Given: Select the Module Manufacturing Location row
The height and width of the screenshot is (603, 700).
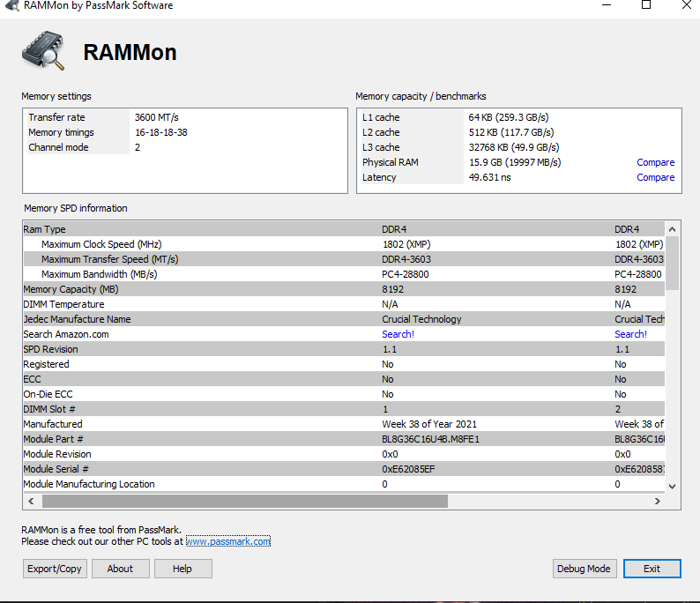Looking at the screenshot, I should click(344, 484).
